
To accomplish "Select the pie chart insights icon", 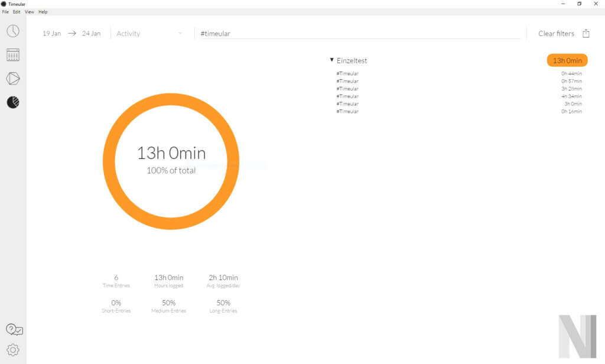I will tap(13, 102).
